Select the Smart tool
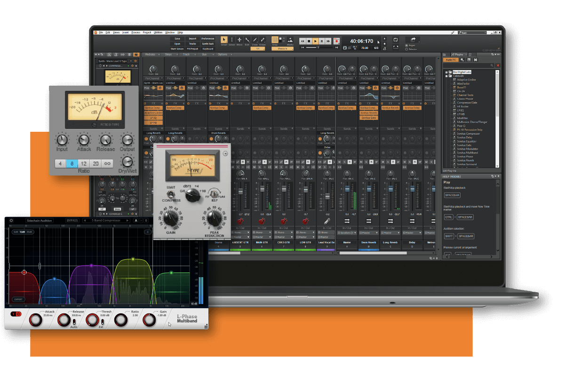This screenshot has height=392, width=565. tap(224, 40)
